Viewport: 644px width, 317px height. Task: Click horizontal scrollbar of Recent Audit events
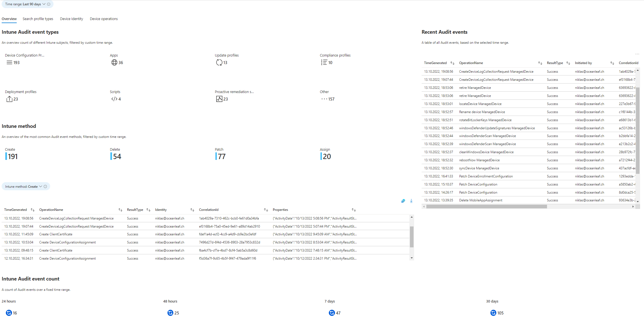click(486, 207)
